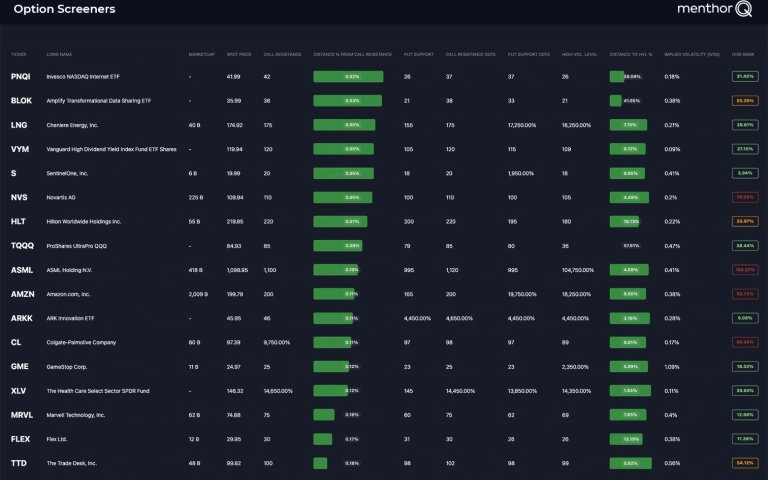This screenshot has width=768, height=480.
Task: Select the TQQQ ticker
Action: click(22, 245)
